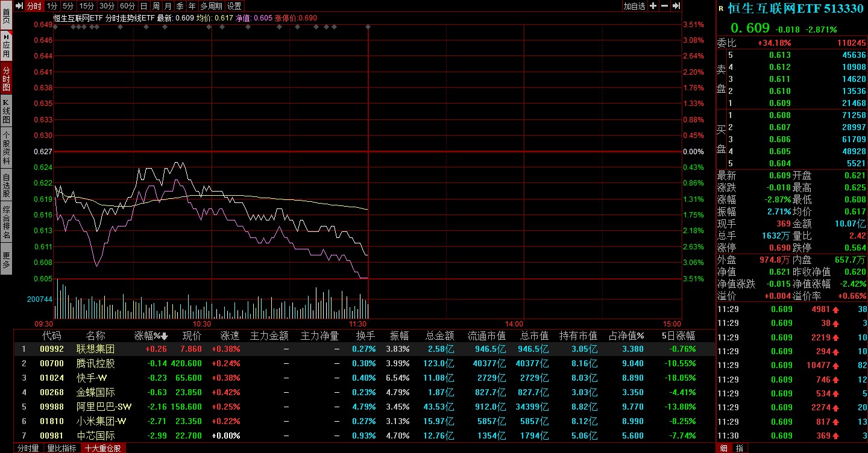Click the R marker beside ETF title
Image resolution: width=868 pixels, height=453 pixels.
[721, 8]
